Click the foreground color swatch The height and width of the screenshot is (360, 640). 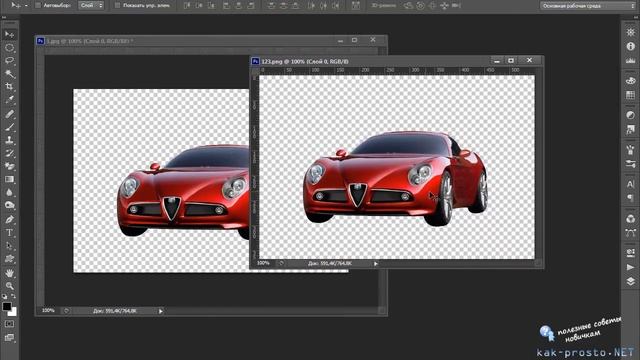7,307
